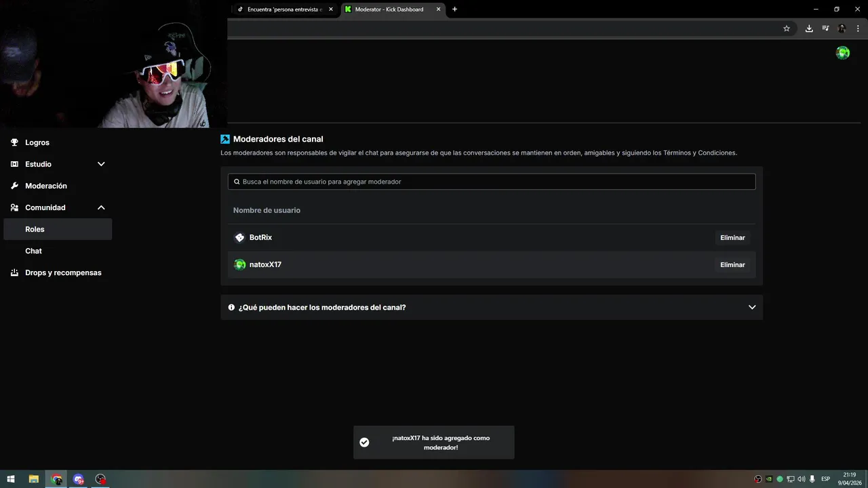
Task: Open the Moderación menu item
Action: tap(46, 186)
